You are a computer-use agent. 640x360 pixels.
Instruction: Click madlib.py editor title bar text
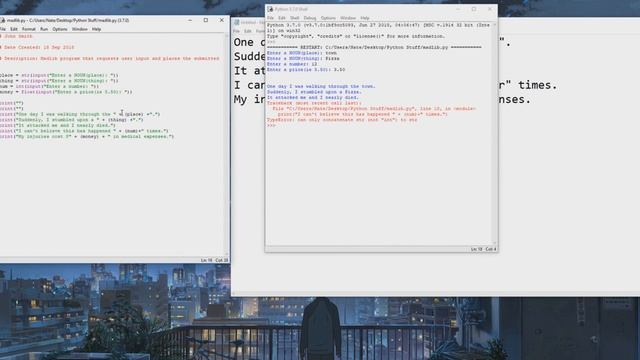click(x=68, y=20)
